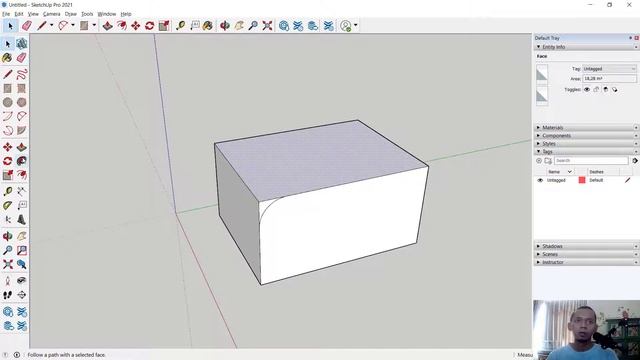The image size is (640, 360).
Task: Expand the Components panel
Action: tap(538, 136)
